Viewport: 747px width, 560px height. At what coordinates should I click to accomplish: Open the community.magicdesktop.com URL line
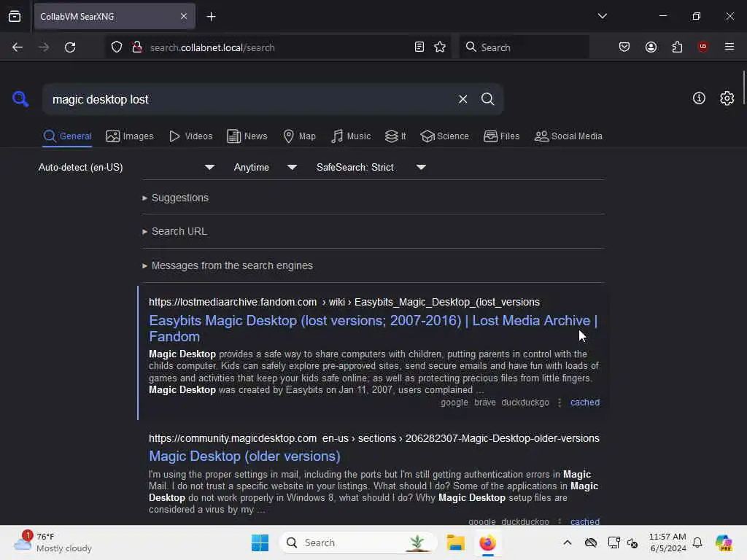click(374, 438)
